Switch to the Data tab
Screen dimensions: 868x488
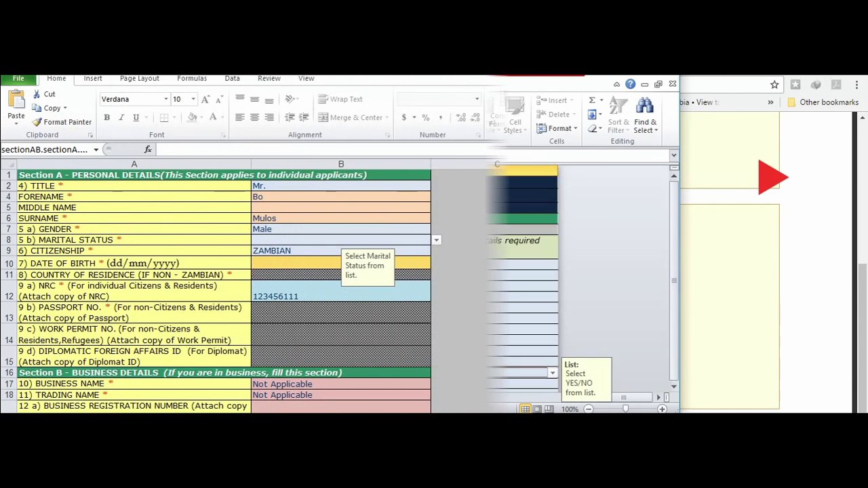click(x=232, y=79)
